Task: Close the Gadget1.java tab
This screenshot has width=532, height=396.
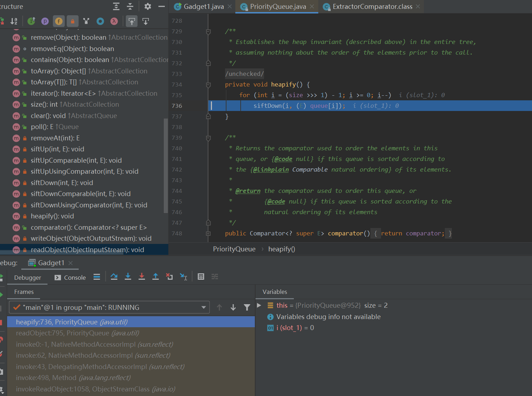Action: point(230,6)
